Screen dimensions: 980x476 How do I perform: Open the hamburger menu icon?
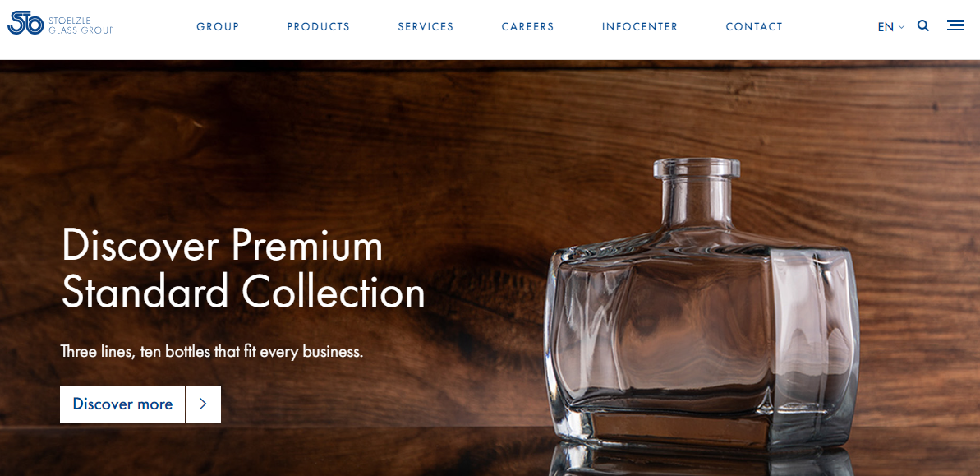pyautogui.click(x=955, y=25)
